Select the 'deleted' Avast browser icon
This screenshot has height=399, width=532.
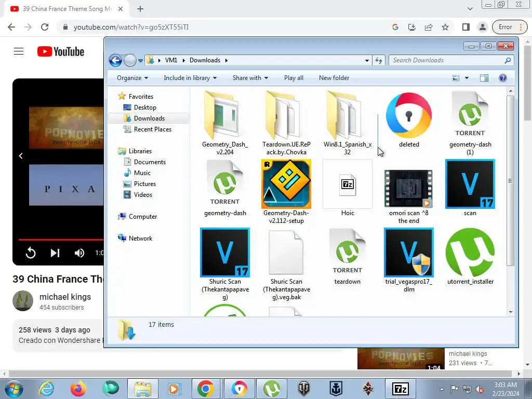(x=409, y=115)
